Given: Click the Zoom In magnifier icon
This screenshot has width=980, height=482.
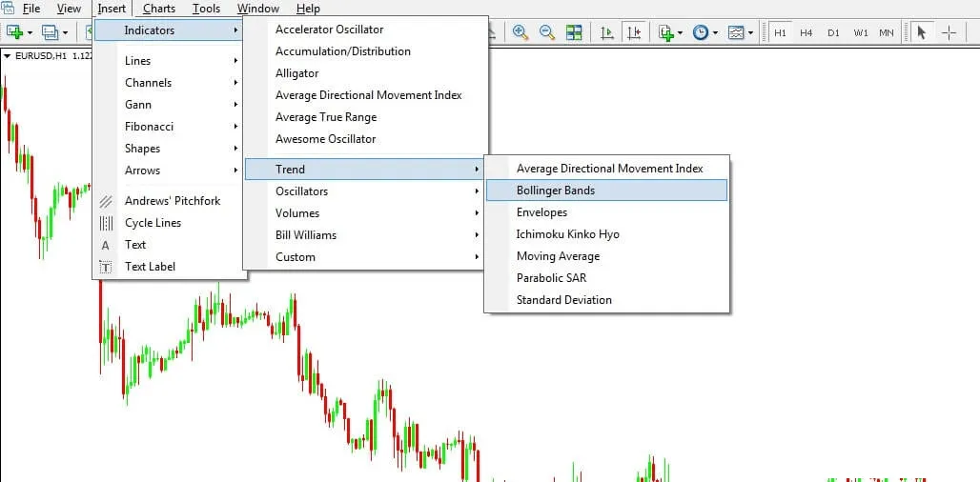Looking at the screenshot, I should (x=520, y=31).
